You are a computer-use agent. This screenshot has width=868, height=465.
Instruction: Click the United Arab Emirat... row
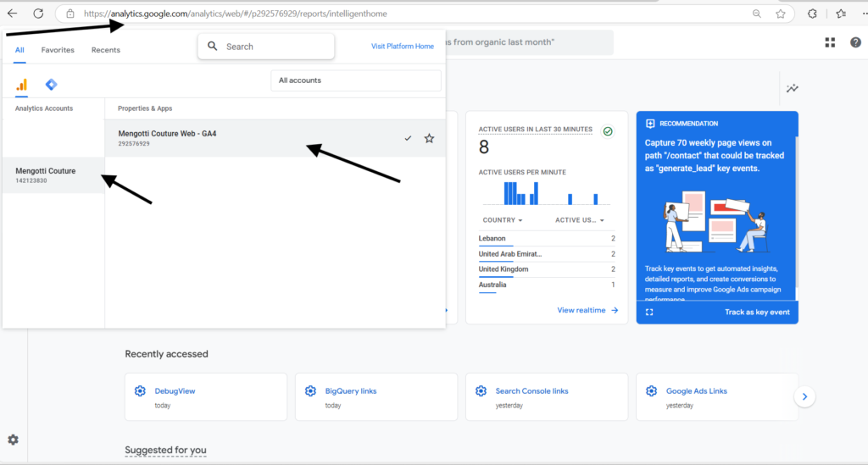547,254
